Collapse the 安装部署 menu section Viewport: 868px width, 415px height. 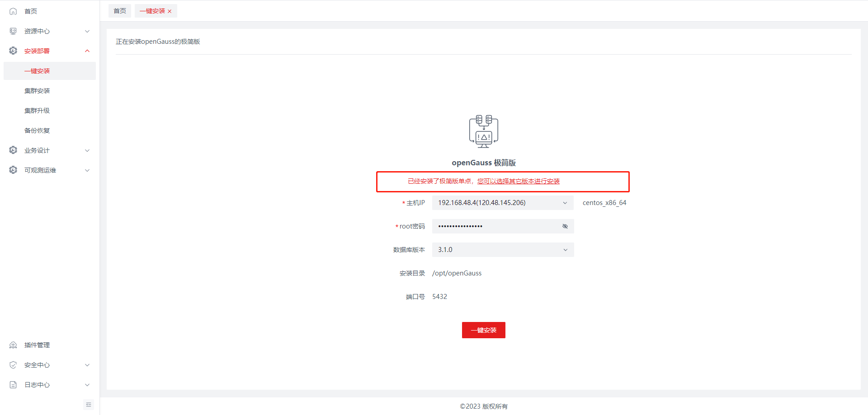(87, 51)
